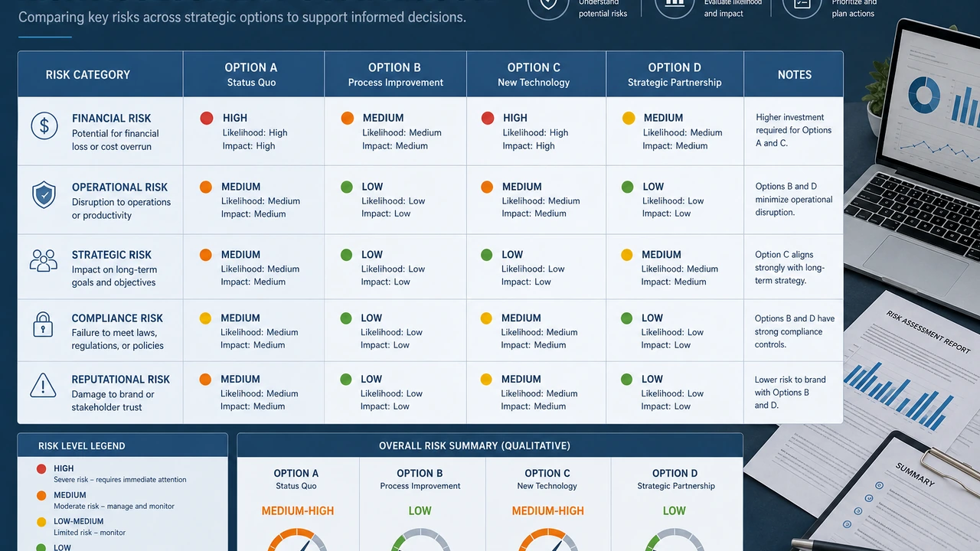Select the OPTION A Status Quo table header
Image resolution: width=980 pixels, height=551 pixels.
251,74
